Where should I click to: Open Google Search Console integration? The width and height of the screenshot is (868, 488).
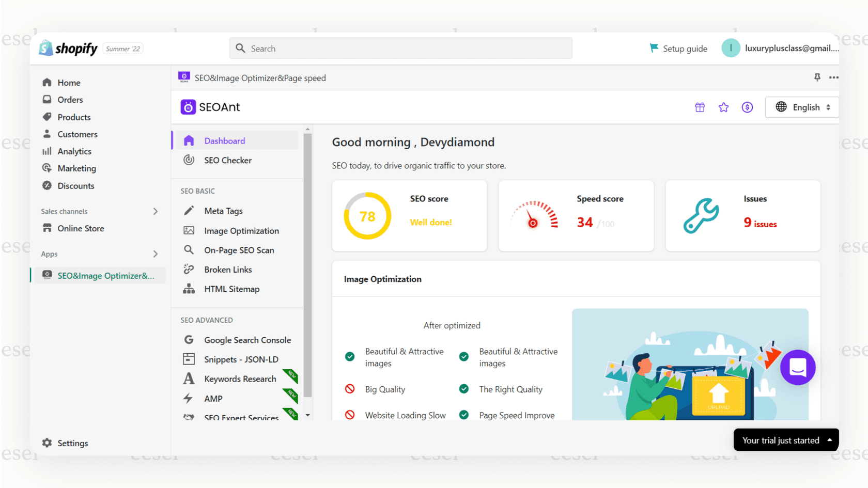tap(247, 340)
